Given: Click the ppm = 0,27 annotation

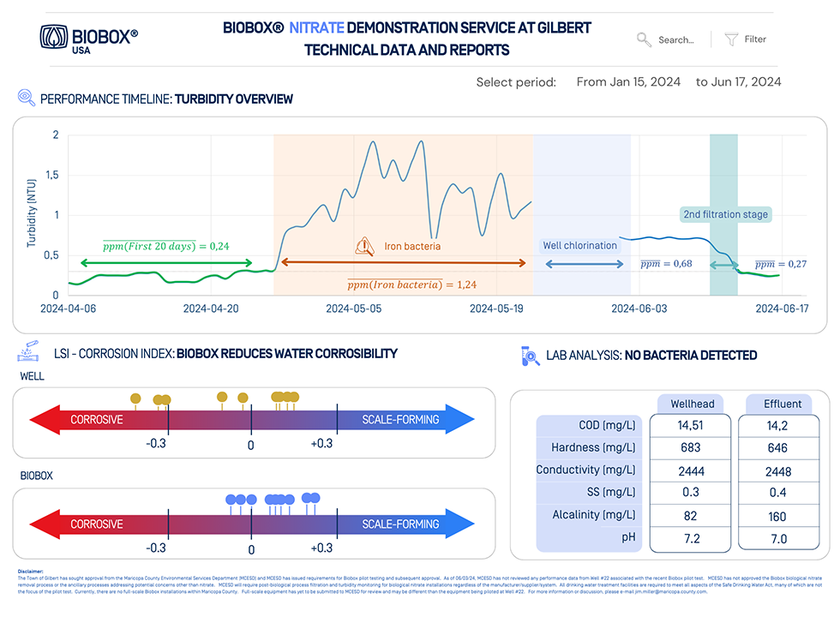Looking at the screenshot, I should tap(781, 264).
